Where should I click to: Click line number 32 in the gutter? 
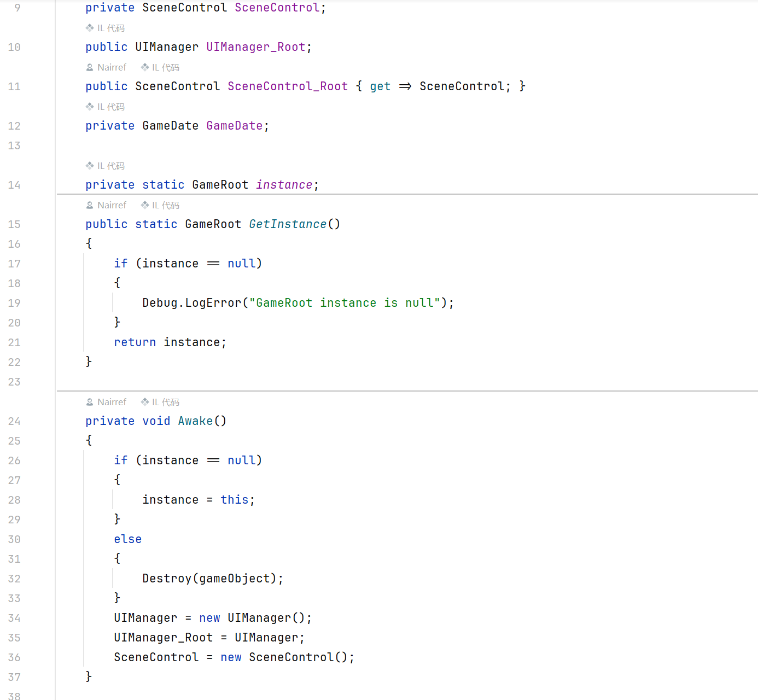pyautogui.click(x=14, y=579)
